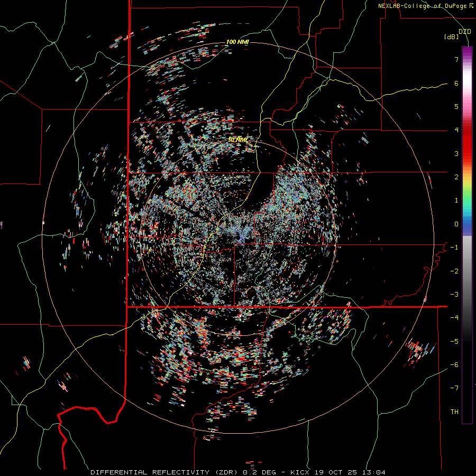Click the -4 tick label on the color scale
This screenshot has width=476, height=476.
click(454, 317)
